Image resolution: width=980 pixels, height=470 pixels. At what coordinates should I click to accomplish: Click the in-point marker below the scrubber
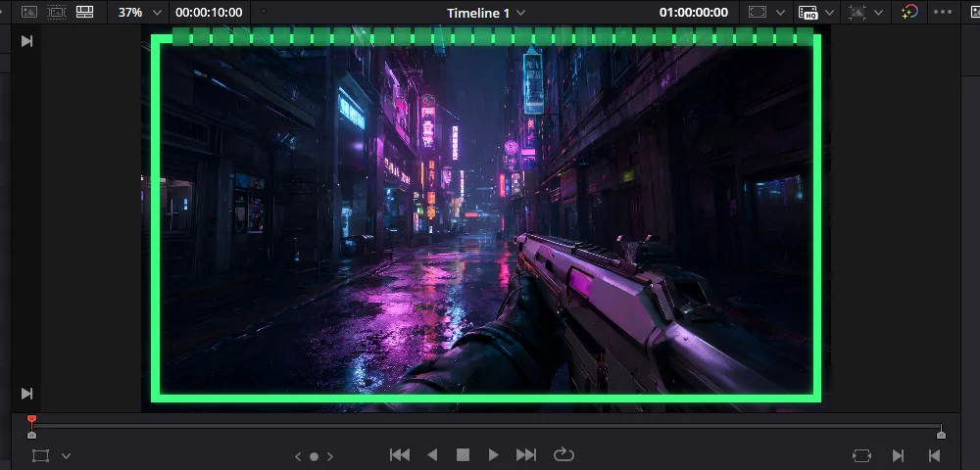tap(32, 435)
